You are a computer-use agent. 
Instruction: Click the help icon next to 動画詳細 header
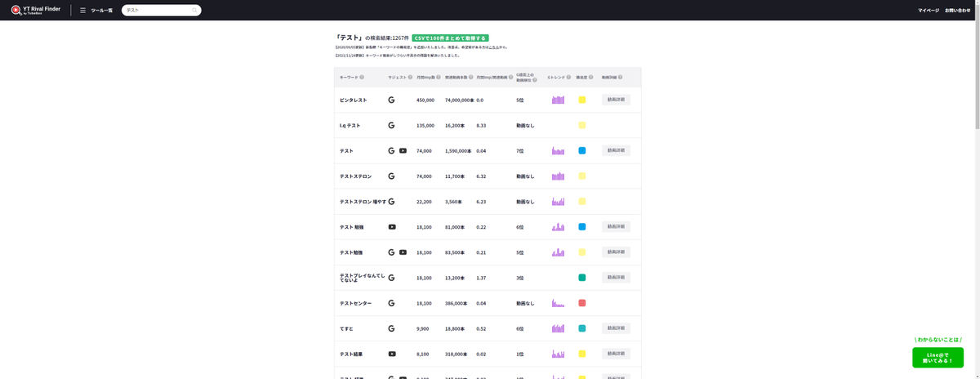pyautogui.click(x=621, y=78)
